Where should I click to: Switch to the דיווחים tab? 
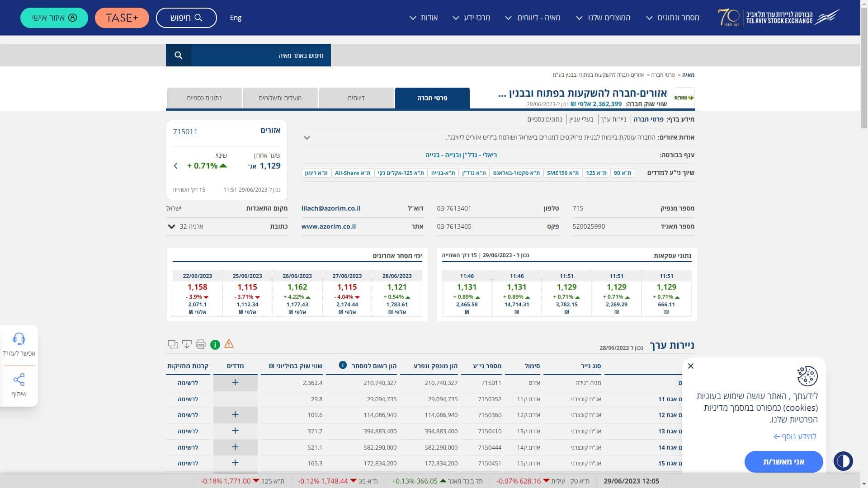pos(356,98)
